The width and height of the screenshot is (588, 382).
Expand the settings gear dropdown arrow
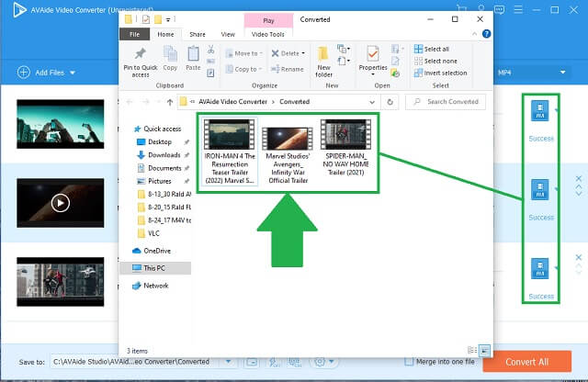click(331, 362)
